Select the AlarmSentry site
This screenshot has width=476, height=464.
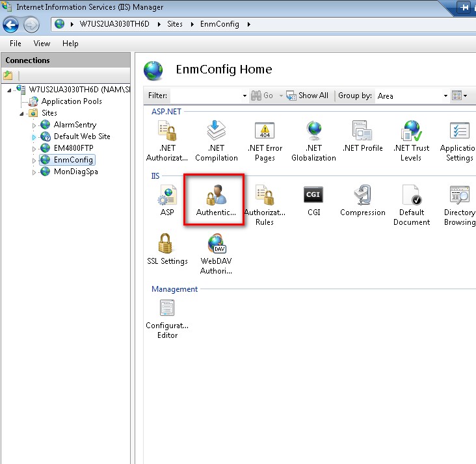(x=75, y=125)
